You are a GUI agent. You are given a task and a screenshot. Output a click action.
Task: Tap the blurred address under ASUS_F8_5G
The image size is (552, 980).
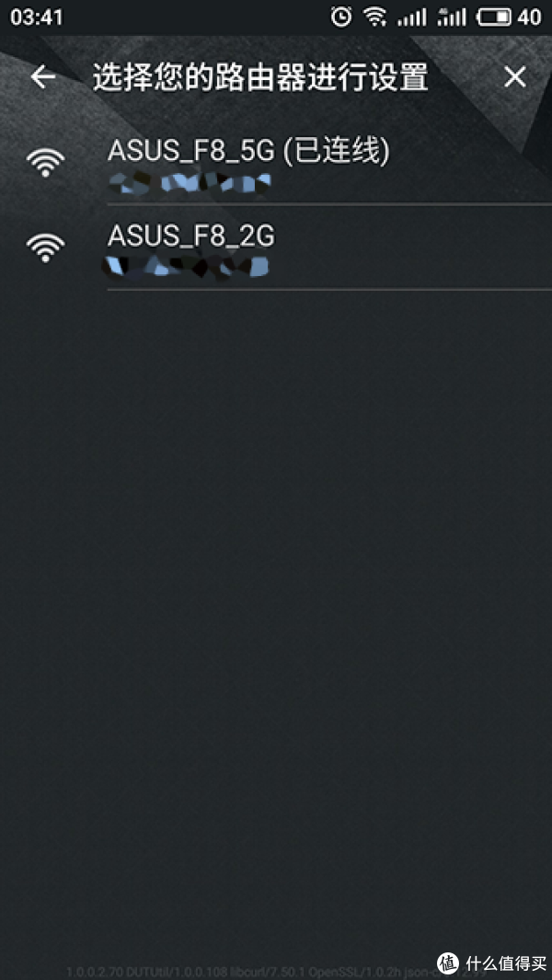pos(190,183)
